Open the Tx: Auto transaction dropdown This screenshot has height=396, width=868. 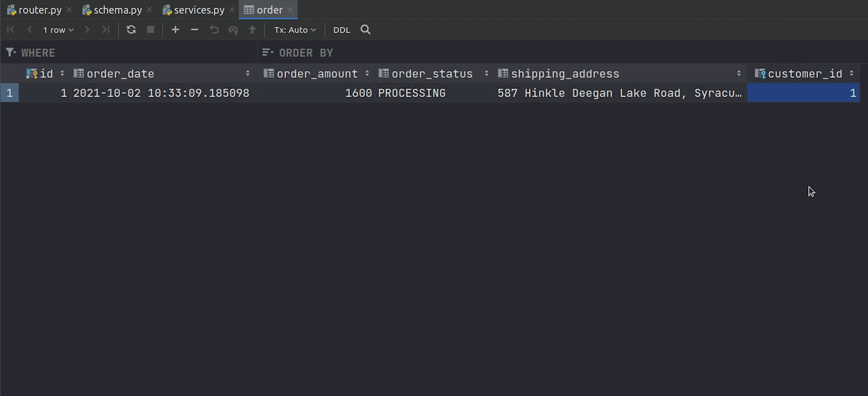click(295, 30)
